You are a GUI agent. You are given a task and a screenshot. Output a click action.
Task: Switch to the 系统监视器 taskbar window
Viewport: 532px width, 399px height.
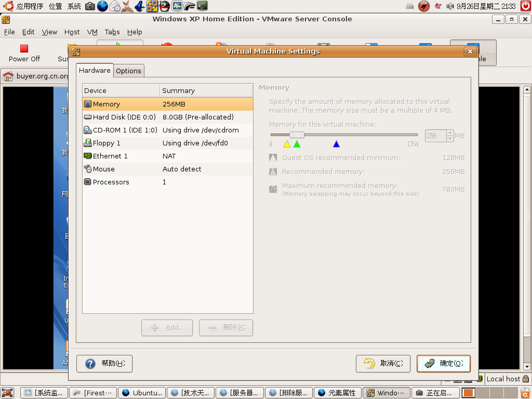[44, 393]
